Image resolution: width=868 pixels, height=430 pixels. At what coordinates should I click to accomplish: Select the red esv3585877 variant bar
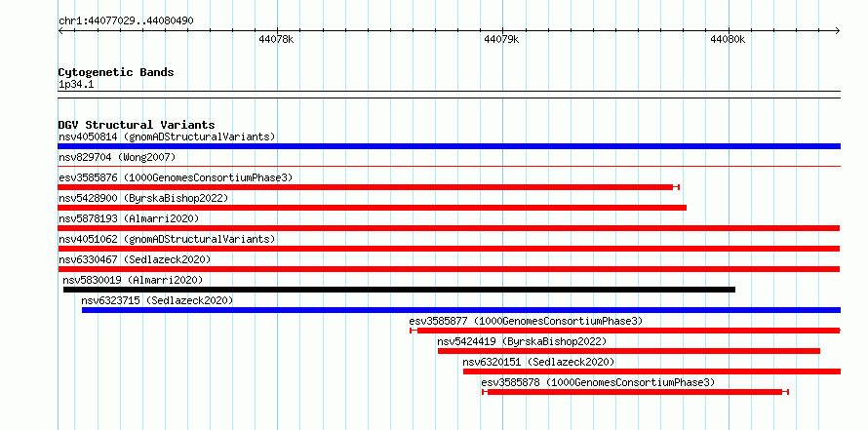625,331
